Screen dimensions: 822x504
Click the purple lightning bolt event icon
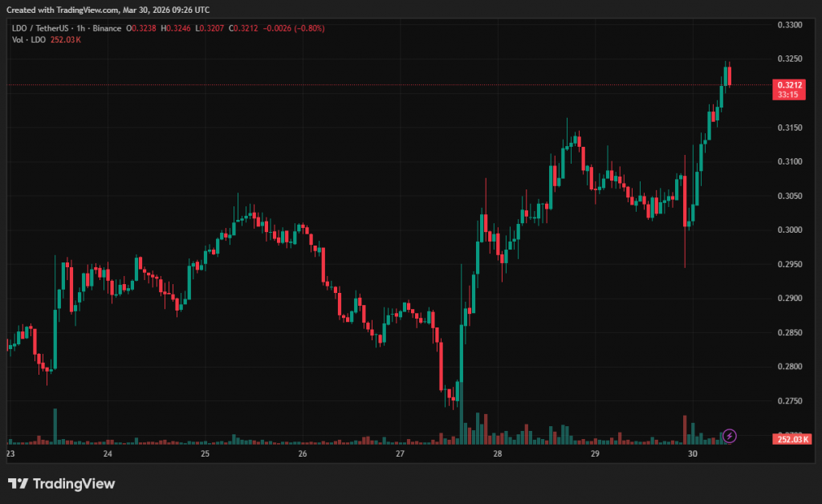(x=730, y=436)
